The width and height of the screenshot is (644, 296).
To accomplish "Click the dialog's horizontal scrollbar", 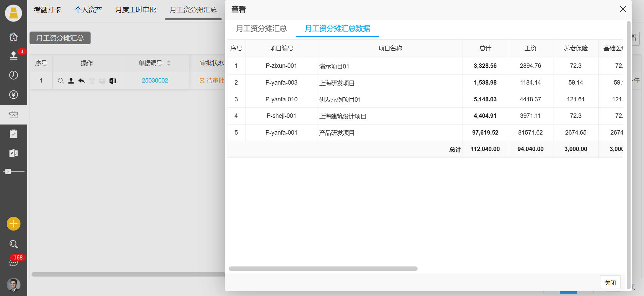I will pyautogui.click(x=323, y=269).
